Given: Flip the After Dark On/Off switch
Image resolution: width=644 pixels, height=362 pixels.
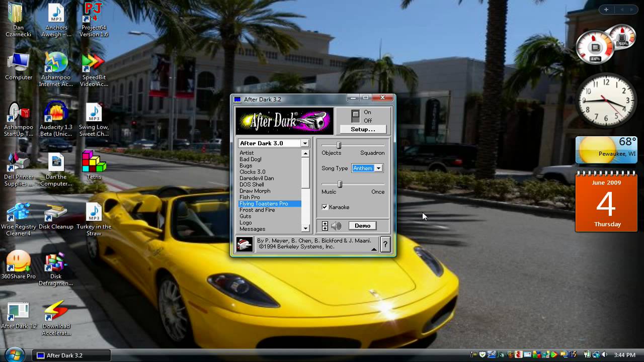Looking at the screenshot, I should (x=356, y=116).
